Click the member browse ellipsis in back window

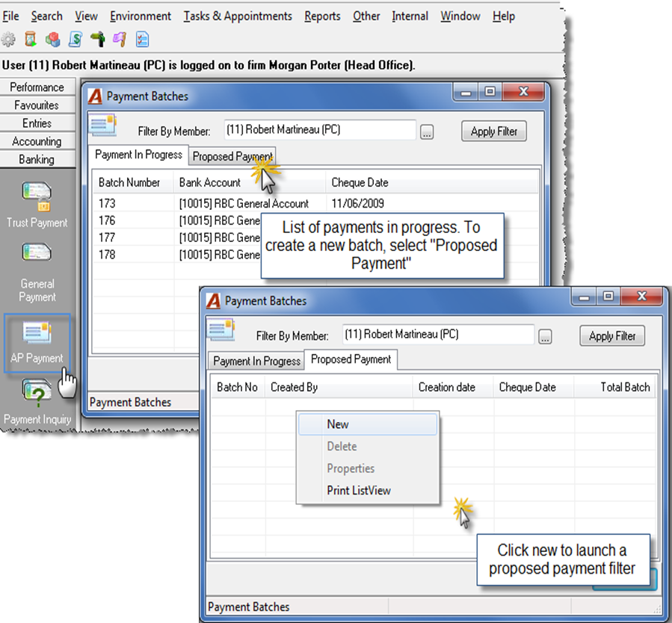coord(426,132)
